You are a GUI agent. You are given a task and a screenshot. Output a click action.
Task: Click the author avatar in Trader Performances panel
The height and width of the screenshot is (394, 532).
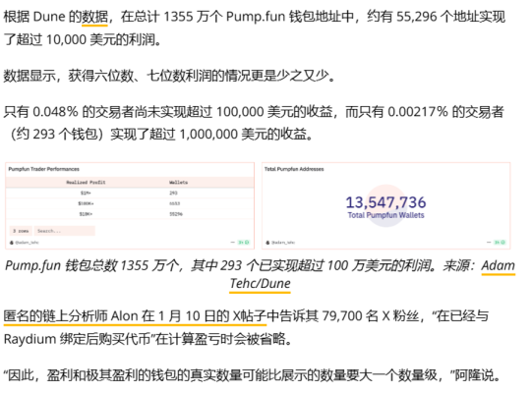[12, 243]
